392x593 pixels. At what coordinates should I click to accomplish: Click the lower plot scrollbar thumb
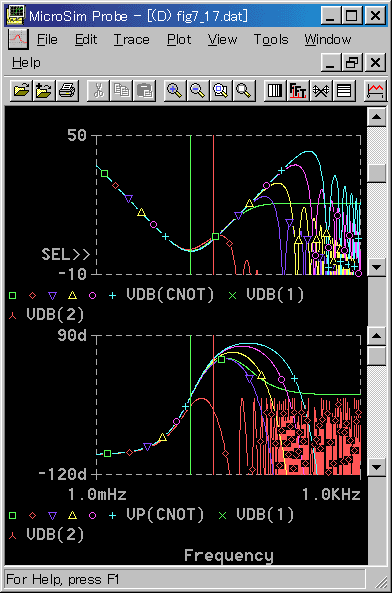377,355
